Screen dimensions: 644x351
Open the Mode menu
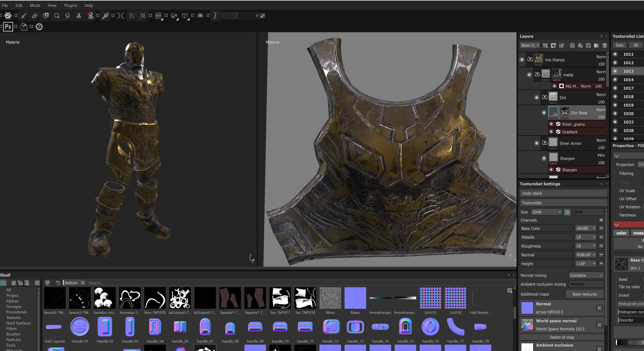point(35,5)
